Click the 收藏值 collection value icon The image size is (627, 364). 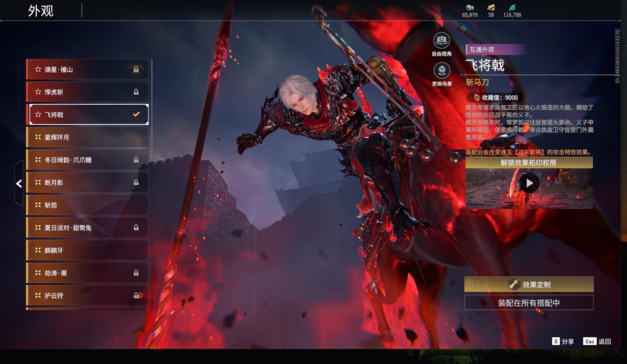click(476, 98)
